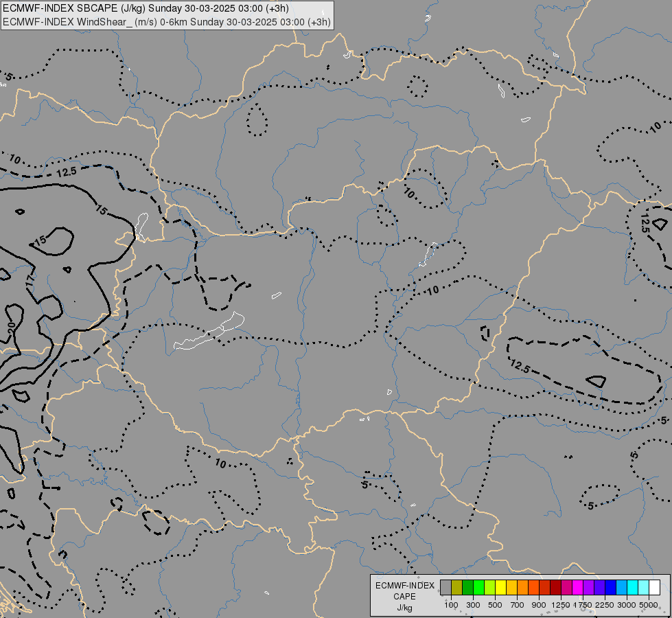Pick the yellow-green legend swatch

click(490, 587)
